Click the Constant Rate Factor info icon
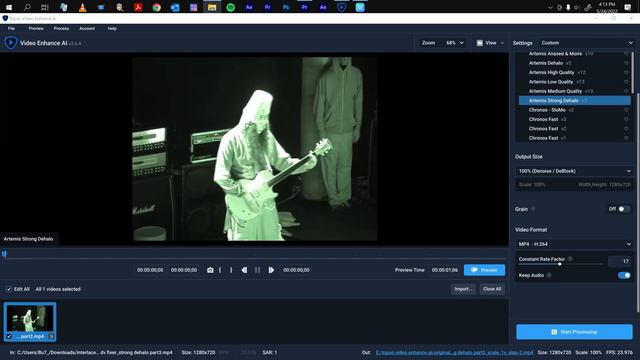 pyautogui.click(x=570, y=259)
